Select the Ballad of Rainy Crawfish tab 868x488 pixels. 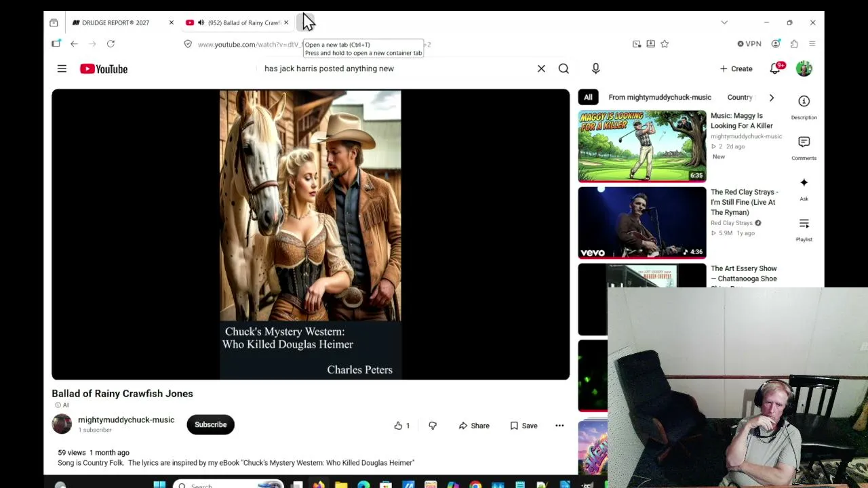pos(237,22)
